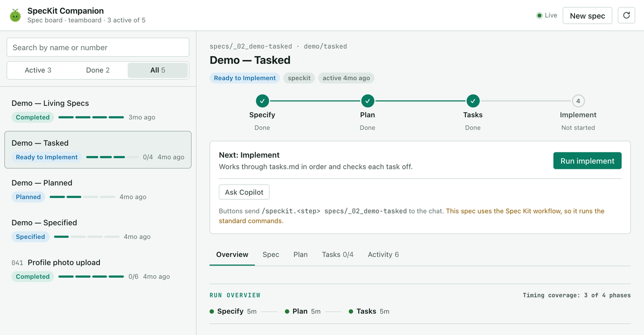The image size is (644, 335).
Task: Click the green dot beside Plan 5m
Action: click(287, 312)
